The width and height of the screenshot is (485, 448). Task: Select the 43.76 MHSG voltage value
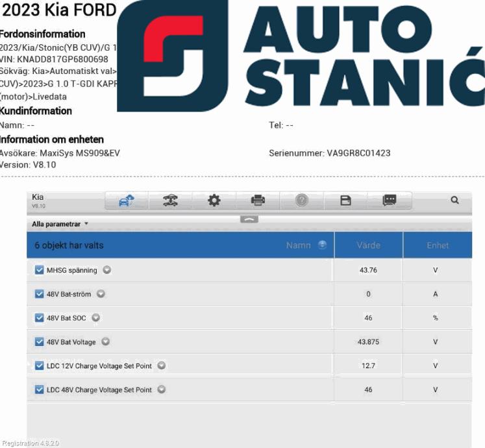pyautogui.click(x=368, y=270)
